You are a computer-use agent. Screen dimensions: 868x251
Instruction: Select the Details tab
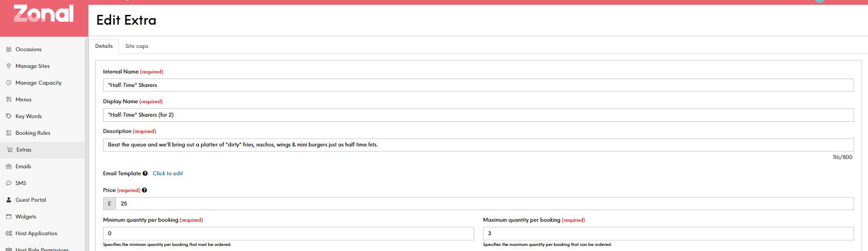point(104,46)
